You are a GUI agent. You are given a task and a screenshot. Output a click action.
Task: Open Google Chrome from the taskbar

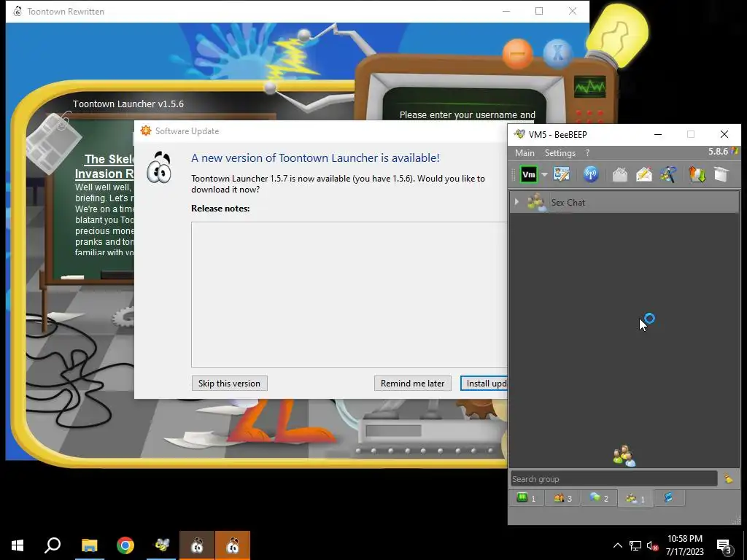tap(125, 545)
